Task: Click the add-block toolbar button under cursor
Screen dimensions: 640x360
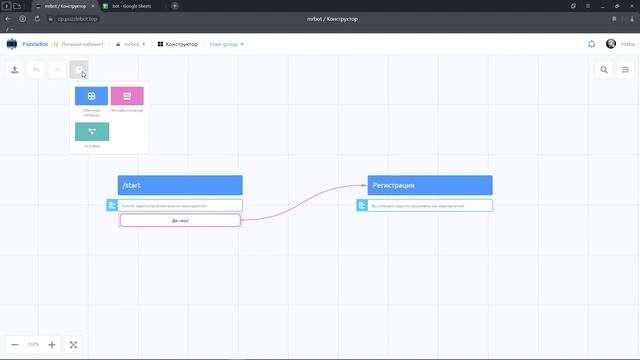Action: (79, 70)
